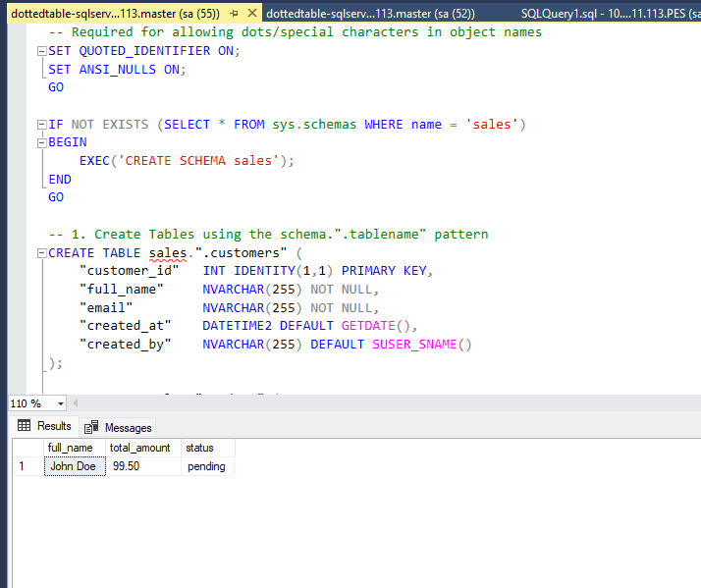Click the horizontal scrollbar left arrow
Screen dimensions: 701x588
pyautogui.click(x=77, y=403)
